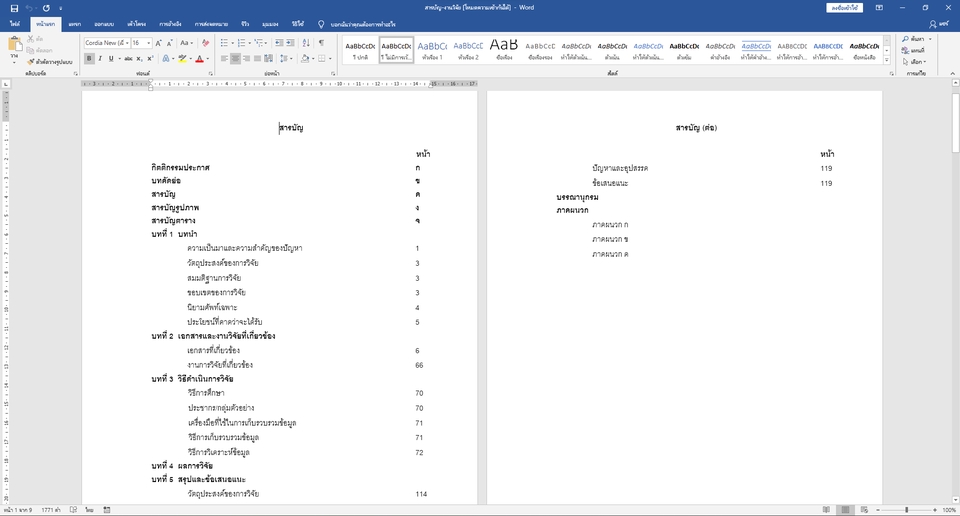Image resolution: width=960 pixels, height=516 pixels.
Task: Apply subscript formatting
Action: (x=140, y=59)
